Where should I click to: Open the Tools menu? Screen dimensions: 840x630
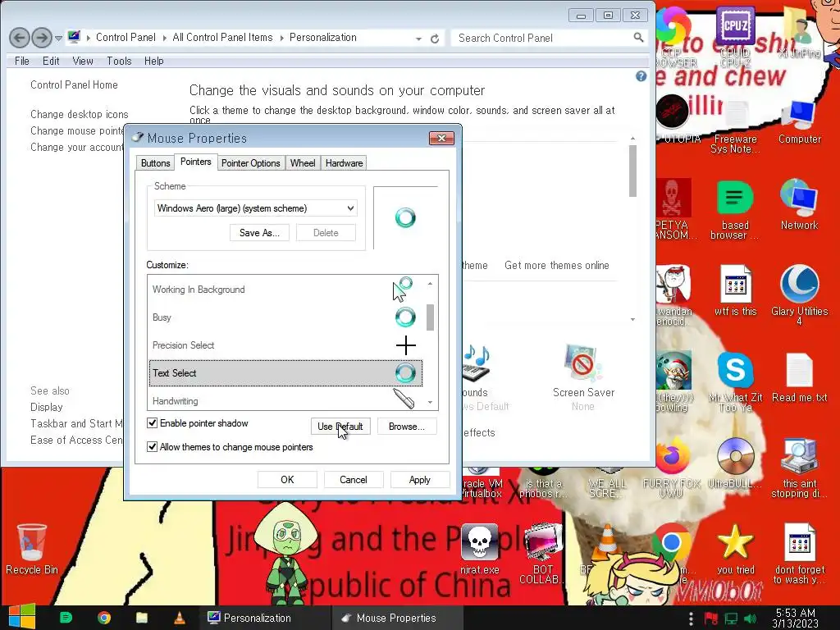pyautogui.click(x=119, y=61)
